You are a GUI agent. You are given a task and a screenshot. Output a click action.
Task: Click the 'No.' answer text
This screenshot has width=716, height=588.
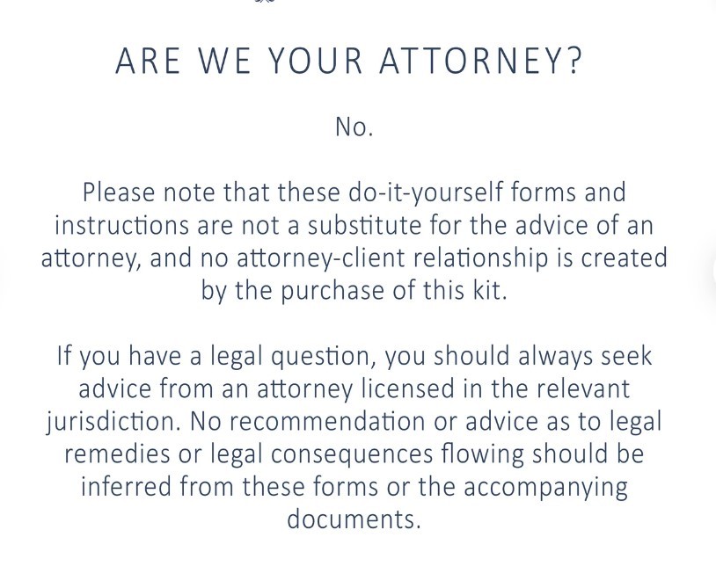point(354,127)
